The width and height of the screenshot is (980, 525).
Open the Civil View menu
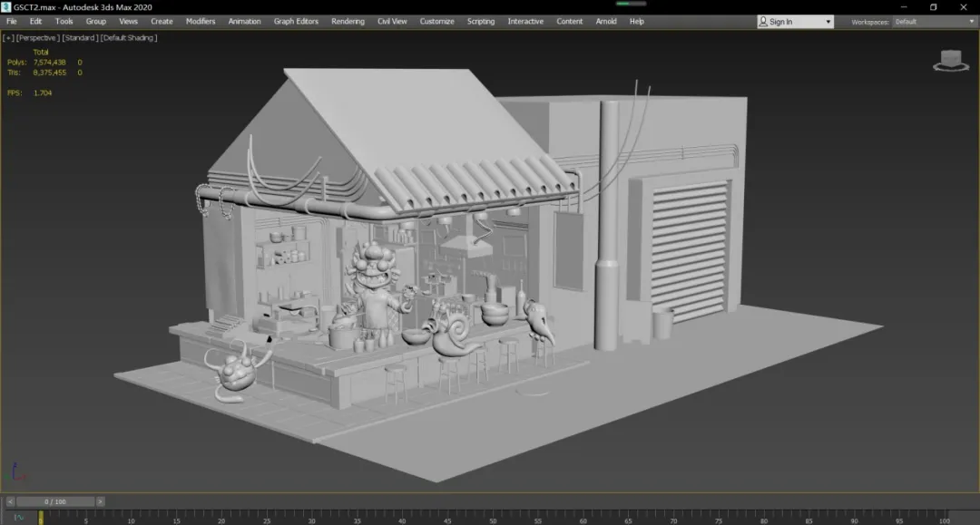pyautogui.click(x=392, y=22)
